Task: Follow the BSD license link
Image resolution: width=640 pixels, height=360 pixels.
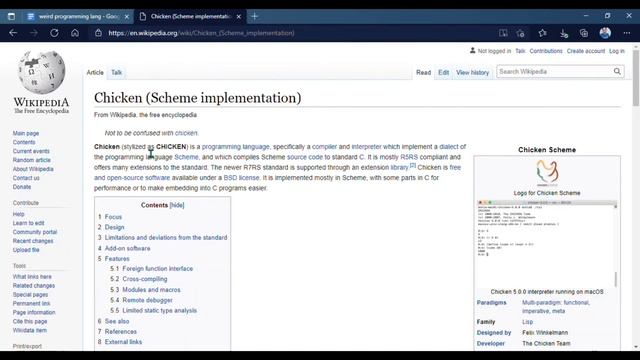Action: (x=241, y=178)
